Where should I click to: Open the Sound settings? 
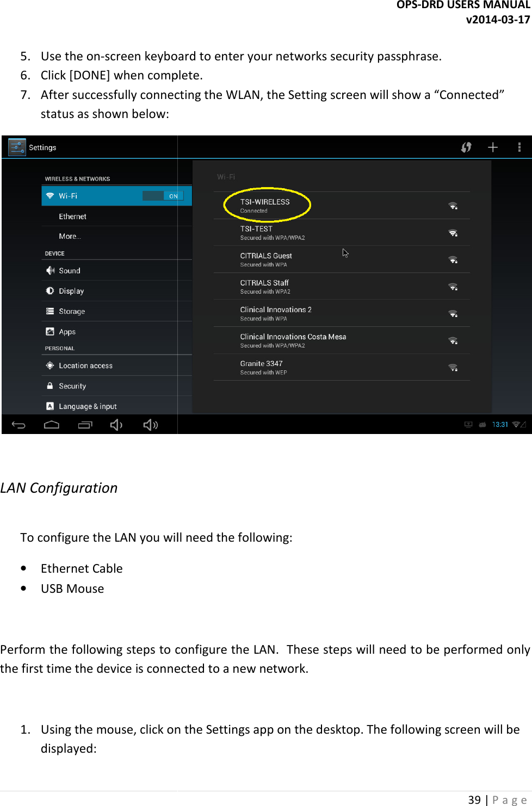pos(69,270)
